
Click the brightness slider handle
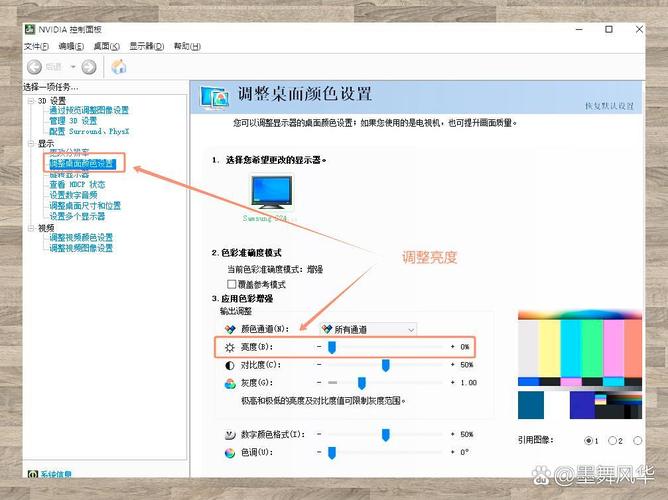click(x=332, y=347)
